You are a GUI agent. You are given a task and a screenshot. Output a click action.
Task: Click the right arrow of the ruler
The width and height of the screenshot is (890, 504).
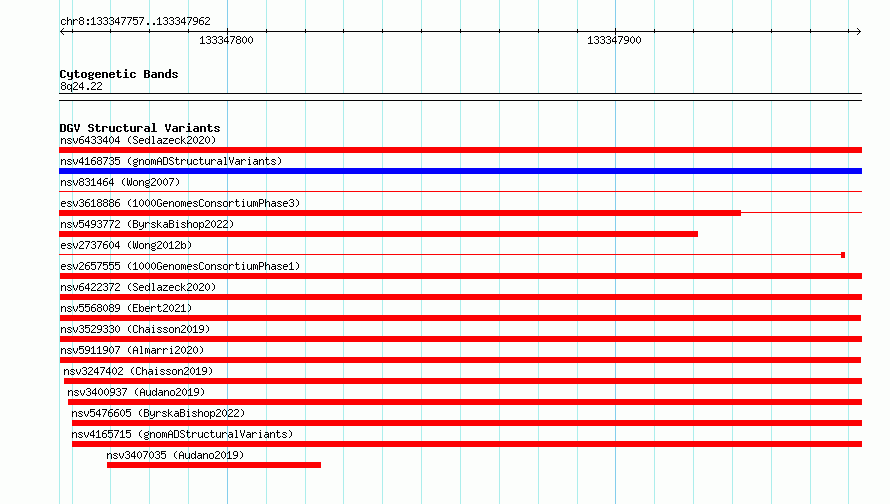[858, 32]
